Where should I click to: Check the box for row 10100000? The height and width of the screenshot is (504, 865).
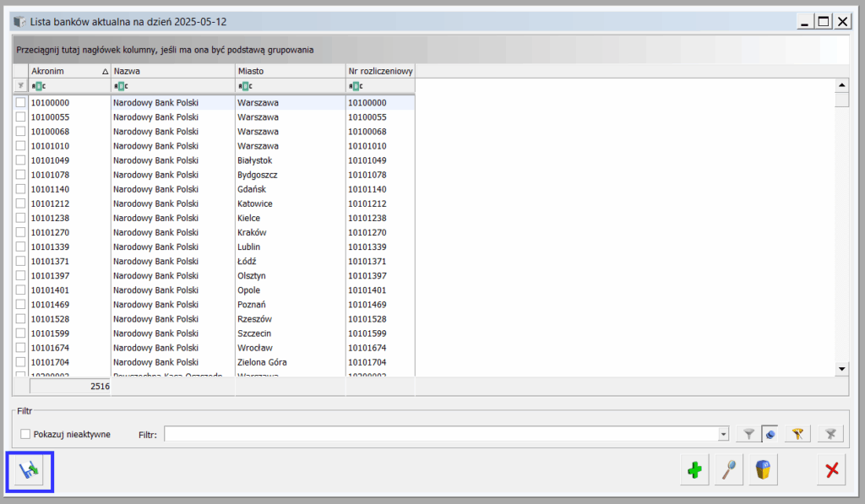point(20,102)
